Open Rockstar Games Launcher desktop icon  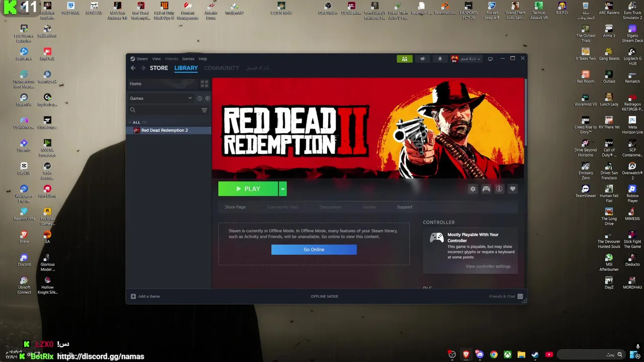(x=47, y=217)
